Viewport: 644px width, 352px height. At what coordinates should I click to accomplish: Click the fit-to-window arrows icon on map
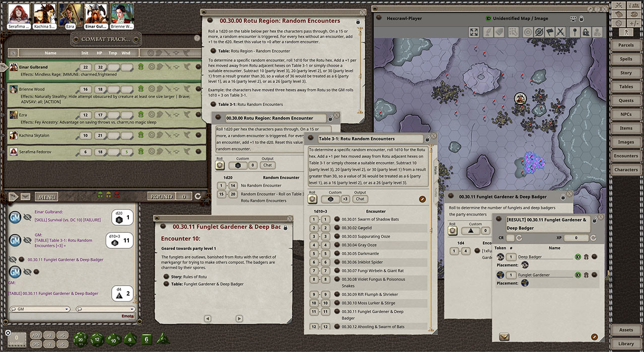pyautogui.click(x=473, y=32)
